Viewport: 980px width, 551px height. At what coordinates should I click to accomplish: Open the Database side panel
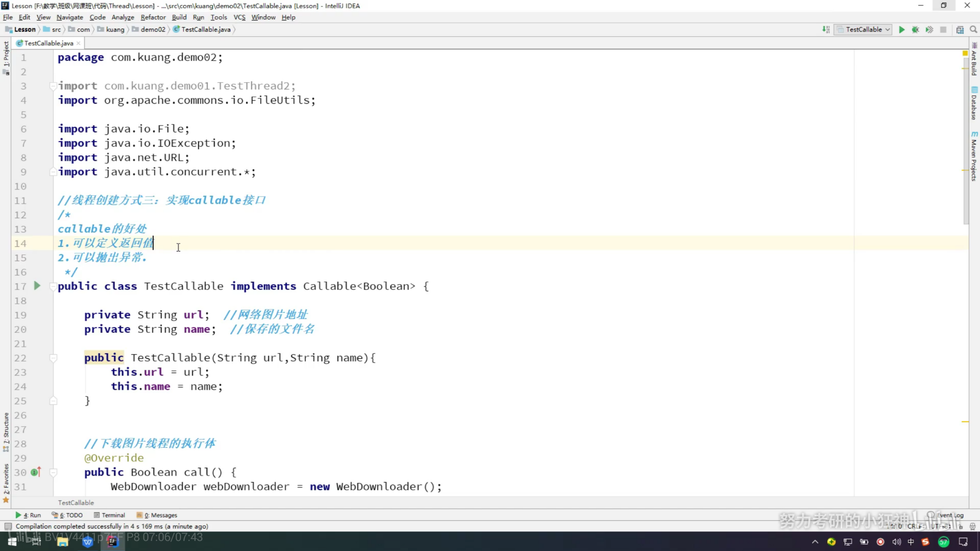[x=974, y=103]
